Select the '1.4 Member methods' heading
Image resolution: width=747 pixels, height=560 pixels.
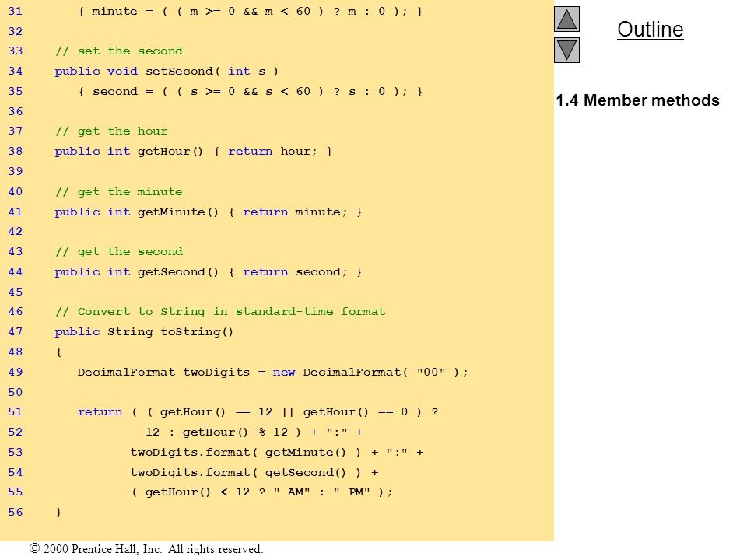(x=637, y=100)
